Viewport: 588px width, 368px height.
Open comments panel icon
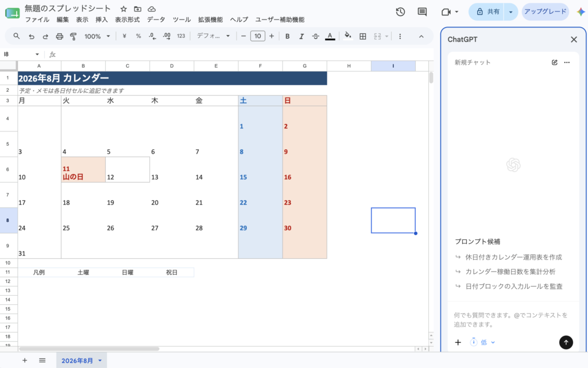point(422,11)
